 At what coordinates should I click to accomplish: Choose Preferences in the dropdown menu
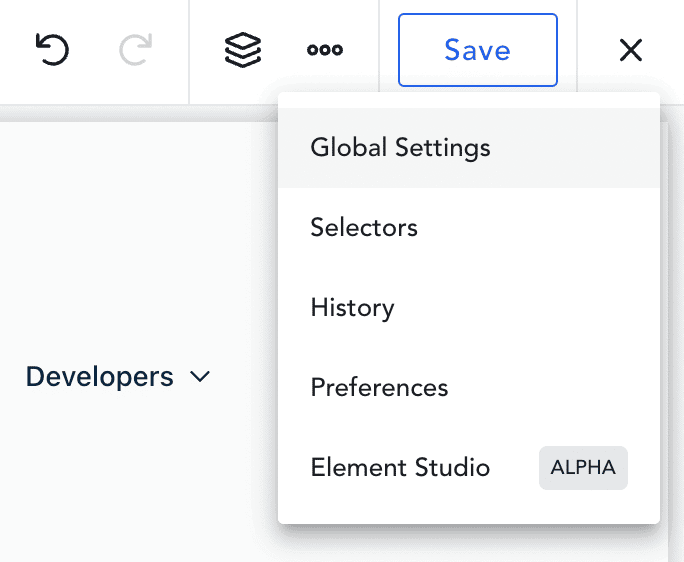coord(379,387)
